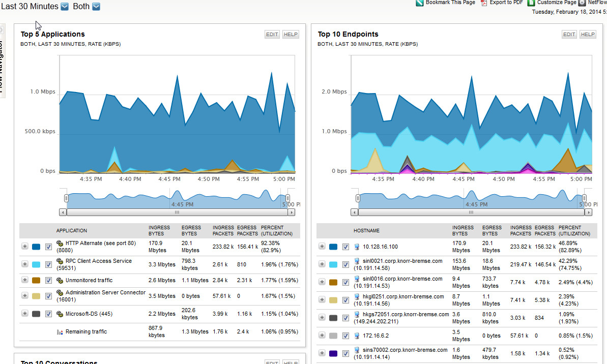Screen dimensions: 607x364
Task: Open the Last 30 Minutes dropdown
Action: (x=65, y=7)
